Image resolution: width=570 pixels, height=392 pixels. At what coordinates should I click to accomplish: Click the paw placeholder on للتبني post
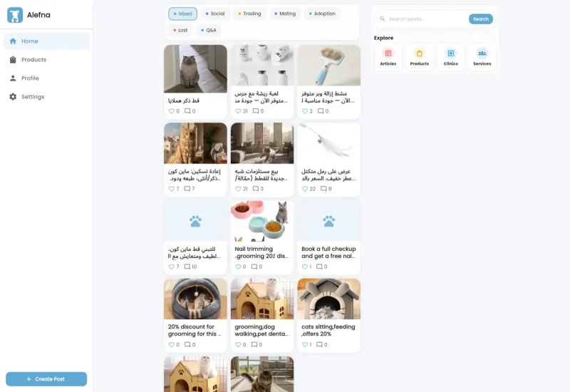click(x=195, y=221)
